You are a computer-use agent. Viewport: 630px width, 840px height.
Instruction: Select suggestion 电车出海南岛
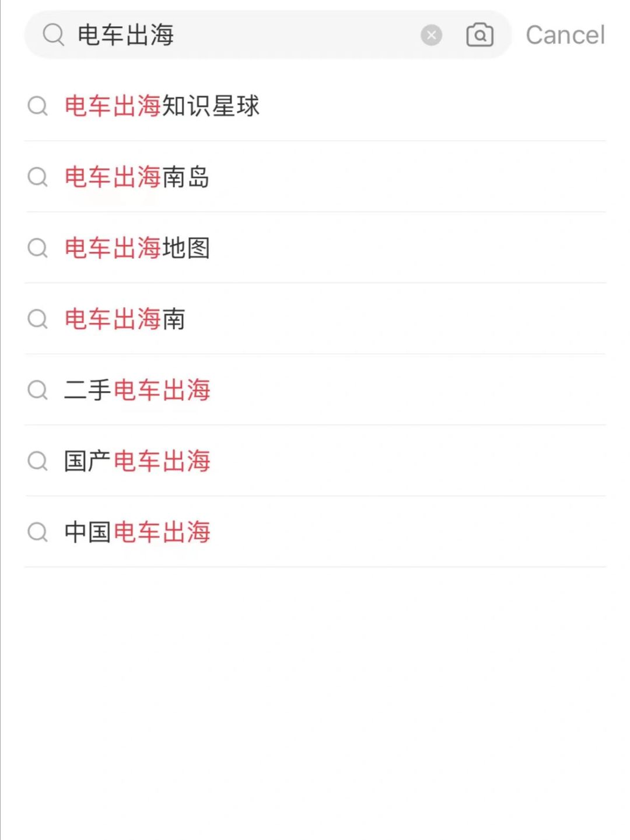pyautogui.click(x=315, y=177)
